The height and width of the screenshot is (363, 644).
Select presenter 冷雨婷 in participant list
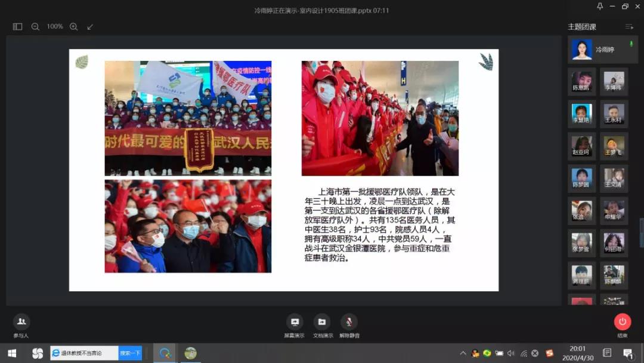click(x=602, y=50)
